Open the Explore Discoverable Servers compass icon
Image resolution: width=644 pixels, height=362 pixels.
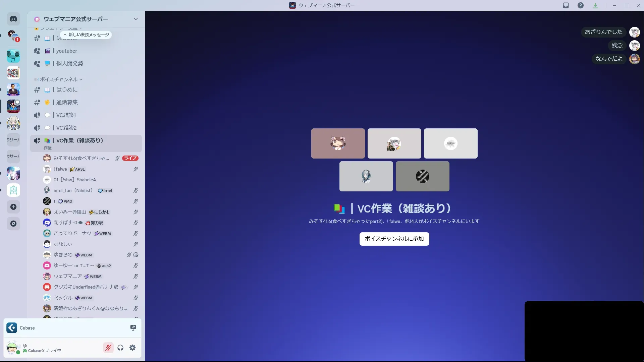click(x=13, y=224)
